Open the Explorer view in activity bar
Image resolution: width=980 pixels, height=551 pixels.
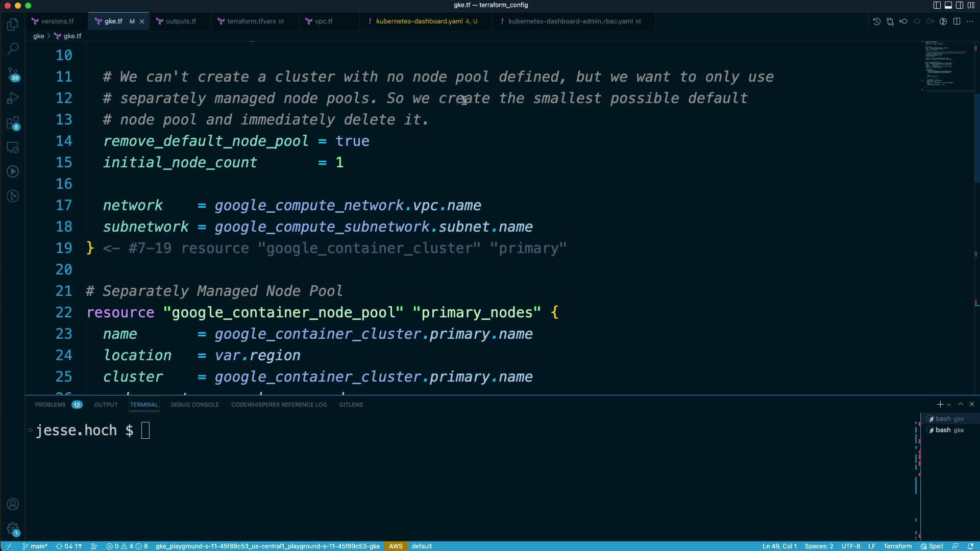tap(13, 24)
